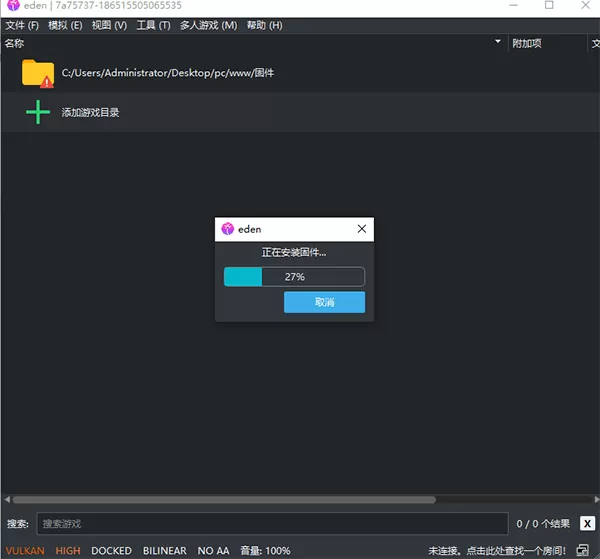Click the scrollbar left arrow
The width and height of the screenshot is (600, 559).
pyautogui.click(x=7, y=500)
